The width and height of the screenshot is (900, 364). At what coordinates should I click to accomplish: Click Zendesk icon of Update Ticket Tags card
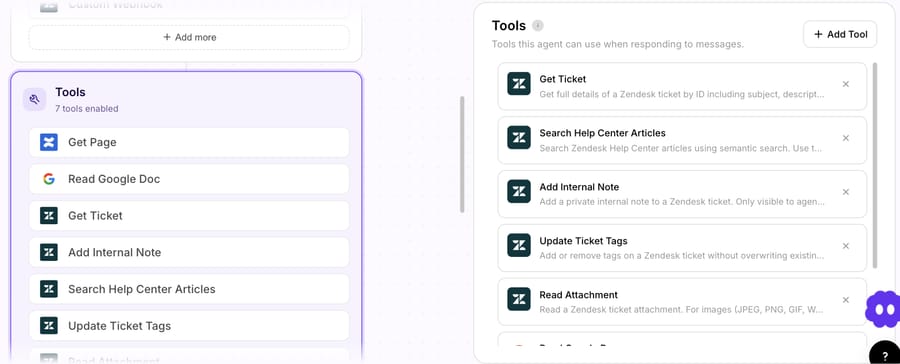(x=519, y=246)
